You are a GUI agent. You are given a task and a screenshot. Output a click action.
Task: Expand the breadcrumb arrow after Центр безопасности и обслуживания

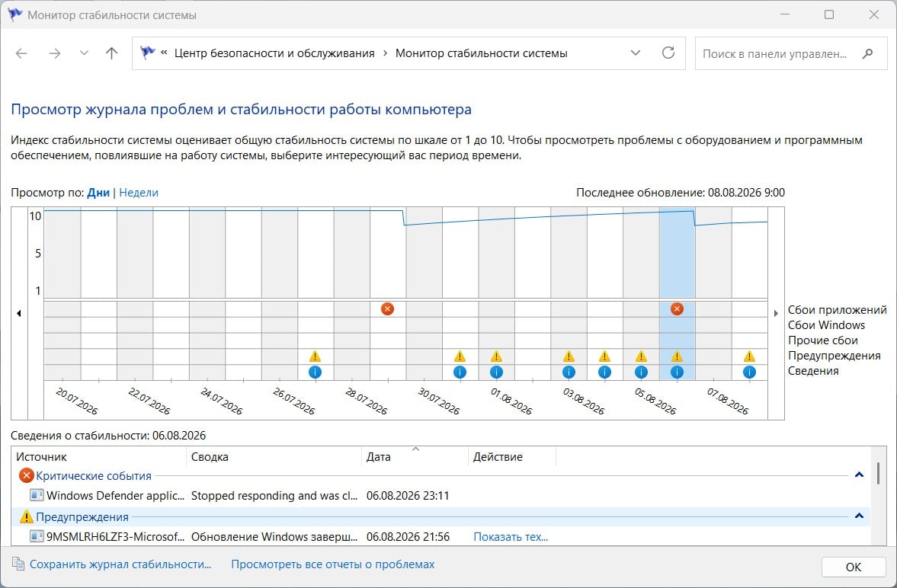pos(385,53)
